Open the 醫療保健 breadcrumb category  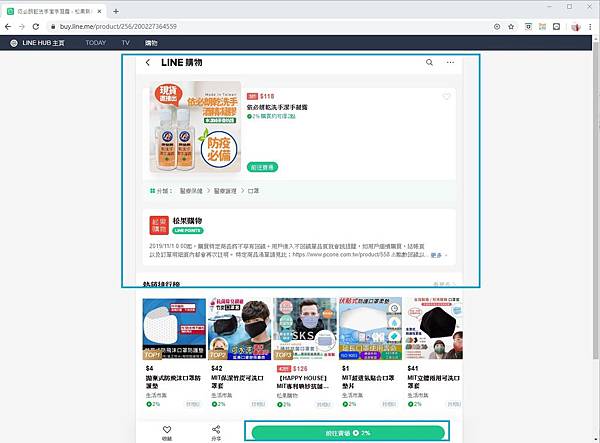tap(191, 191)
